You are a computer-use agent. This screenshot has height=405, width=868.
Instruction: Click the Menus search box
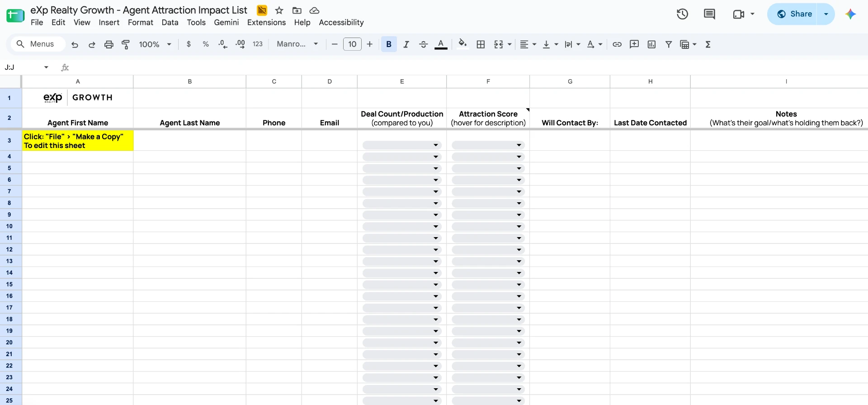(38, 44)
